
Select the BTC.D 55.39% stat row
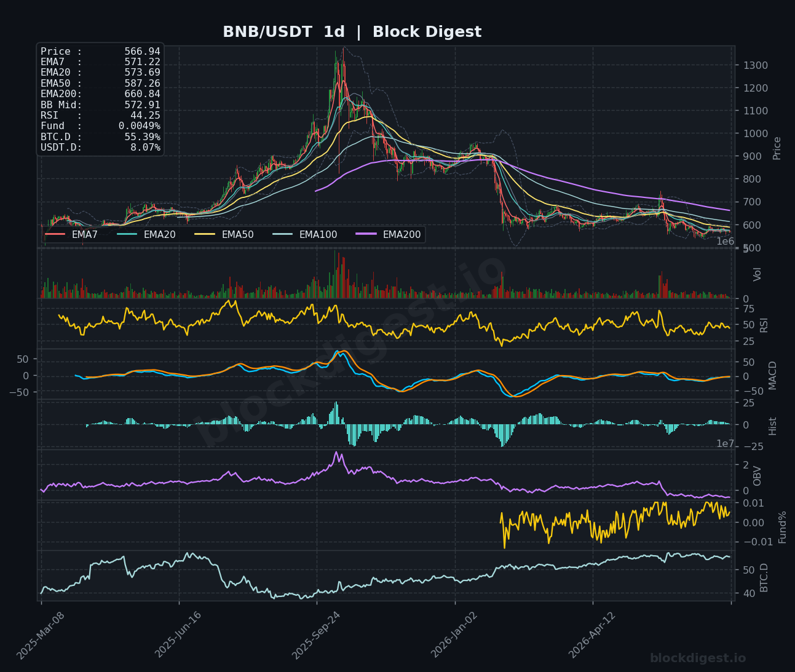pos(100,137)
